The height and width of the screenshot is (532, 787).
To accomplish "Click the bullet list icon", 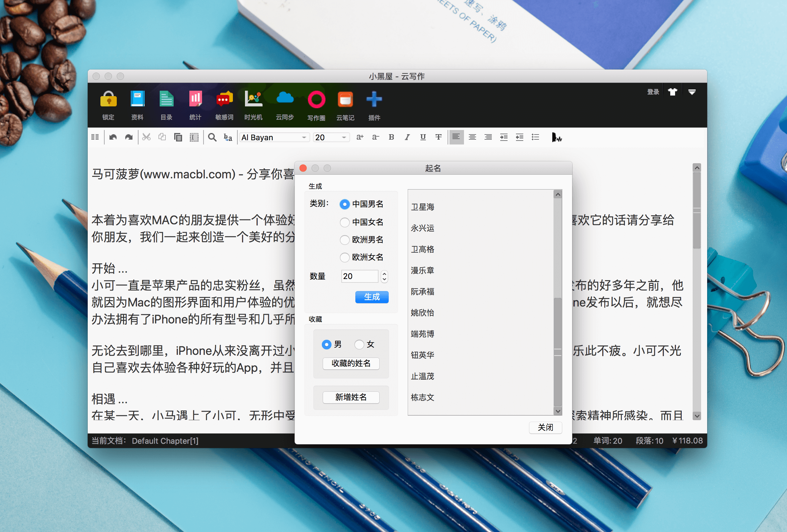I will click(x=535, y=137).
